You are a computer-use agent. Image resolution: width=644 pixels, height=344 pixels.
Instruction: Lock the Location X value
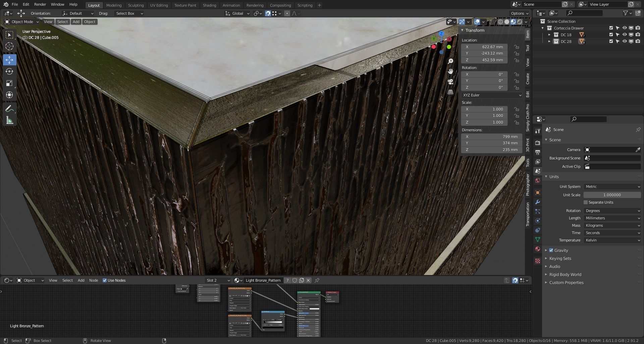[x=517, y=47]
